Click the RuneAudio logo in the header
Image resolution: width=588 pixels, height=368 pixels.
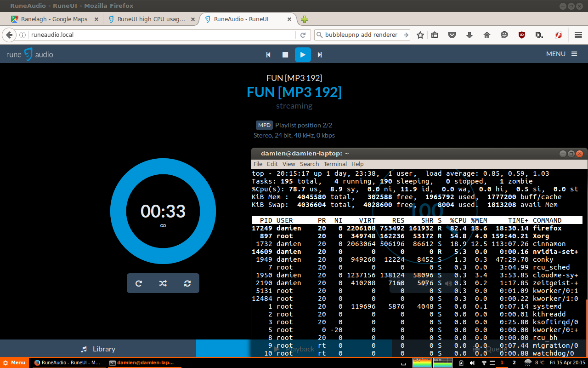pos(29,54)
